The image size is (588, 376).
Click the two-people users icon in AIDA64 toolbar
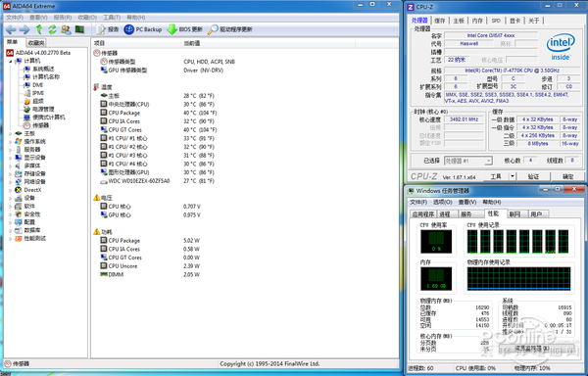66,29
